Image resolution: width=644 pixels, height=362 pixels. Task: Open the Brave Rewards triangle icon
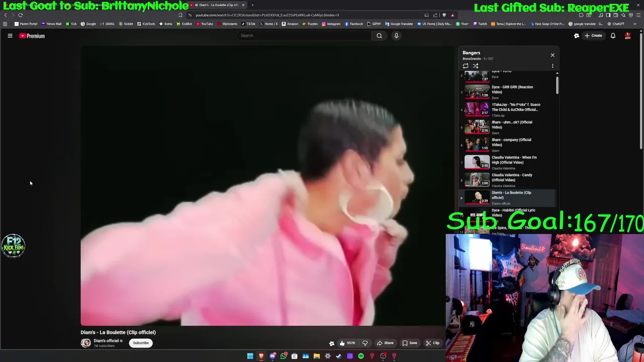452,15
